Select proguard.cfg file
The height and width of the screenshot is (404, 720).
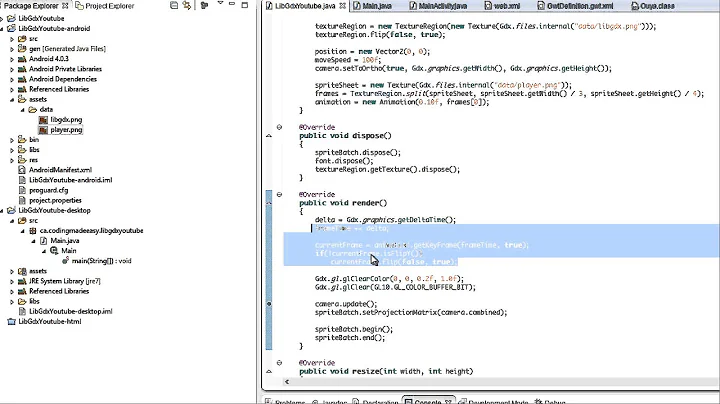tap(48, 190)
